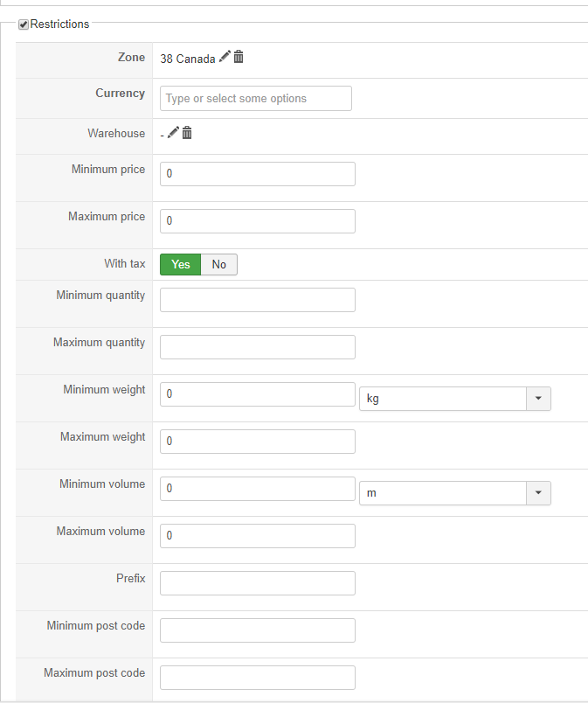Focus the Minimum quantity input

coord(258,300)
